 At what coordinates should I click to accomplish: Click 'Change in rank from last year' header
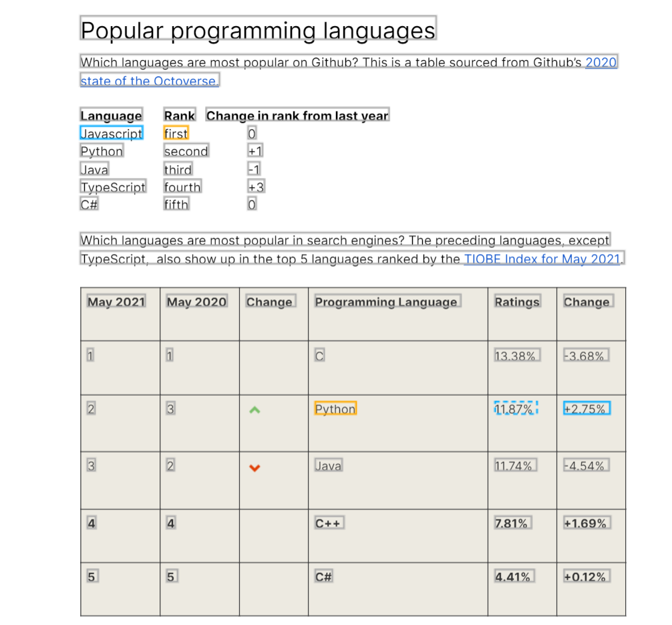297,115
